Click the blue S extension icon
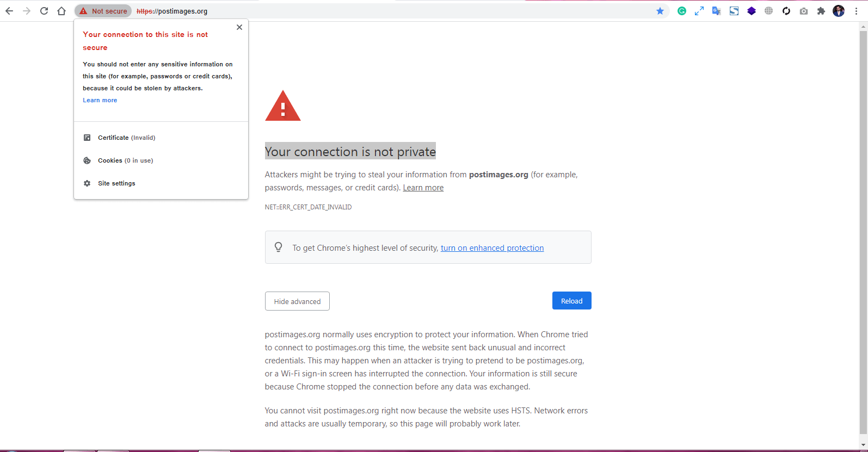The image size is (868, 452). coord(734,11)
